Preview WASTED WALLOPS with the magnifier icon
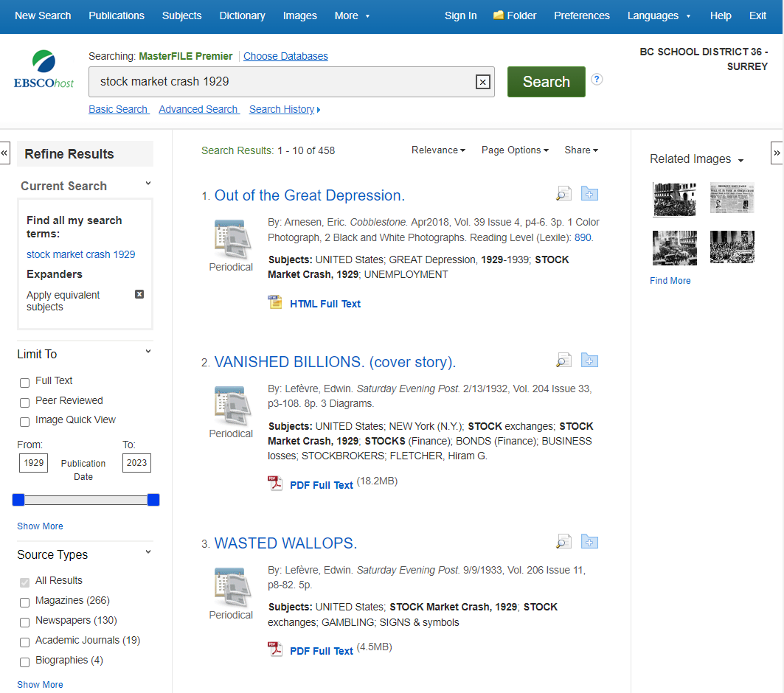Screen dimensions: 784x693 pyautogui.click(x=563, y=541)
